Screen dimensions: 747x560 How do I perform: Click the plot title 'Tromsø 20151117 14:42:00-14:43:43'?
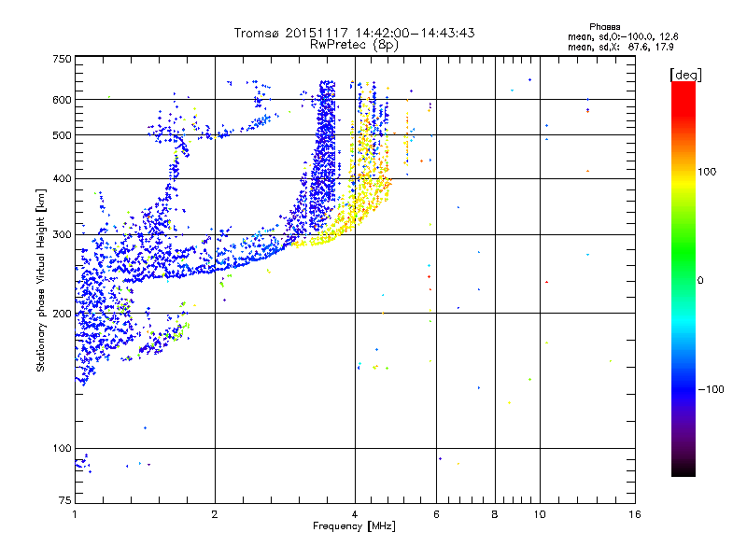pyautogui.click(x=354, y=33)
